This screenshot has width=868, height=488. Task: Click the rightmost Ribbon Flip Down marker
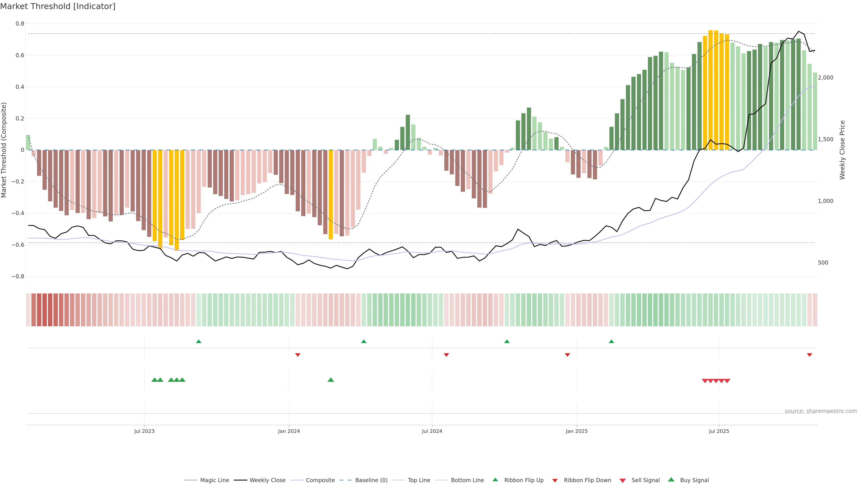point(809,355)
